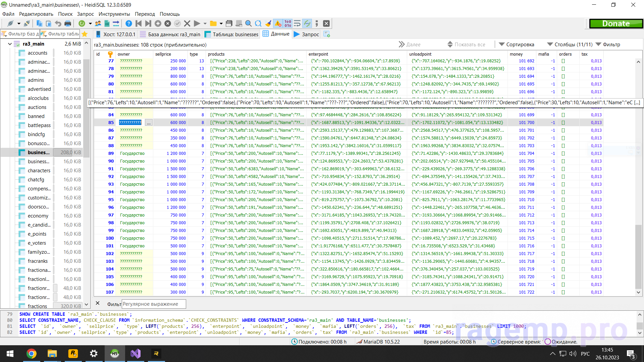Click the delete row X circle icon

168,23
